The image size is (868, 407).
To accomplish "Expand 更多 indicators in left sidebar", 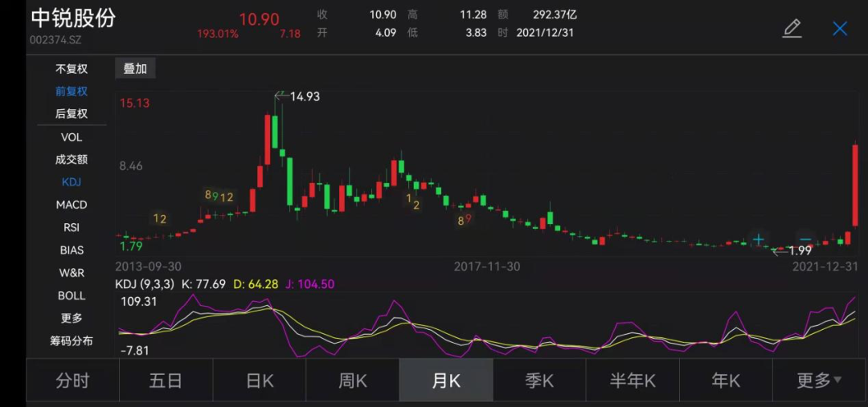I will (72, 318).
